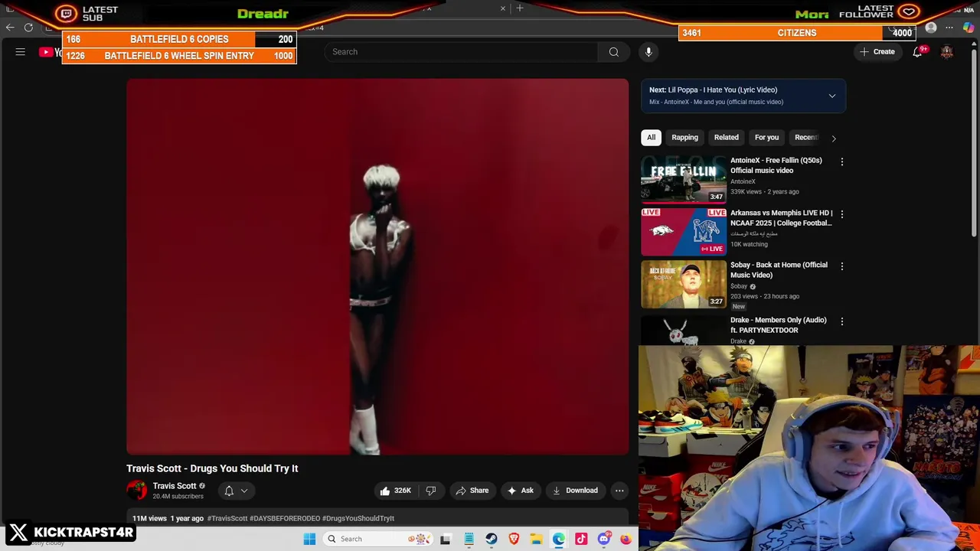Click video title Drugs You Should Try It

[x=212, y=468]
